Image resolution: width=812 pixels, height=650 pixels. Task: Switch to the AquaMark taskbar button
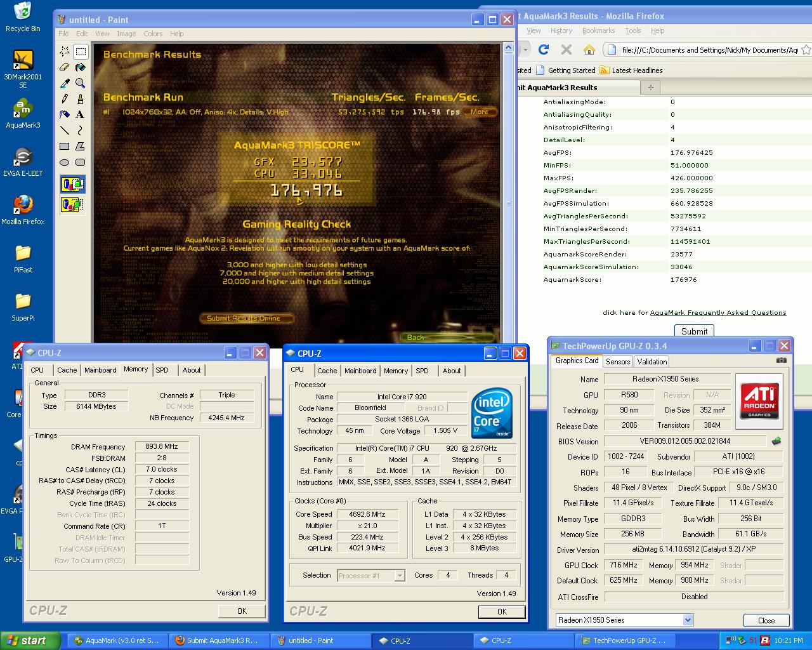(x=117, y=640)
